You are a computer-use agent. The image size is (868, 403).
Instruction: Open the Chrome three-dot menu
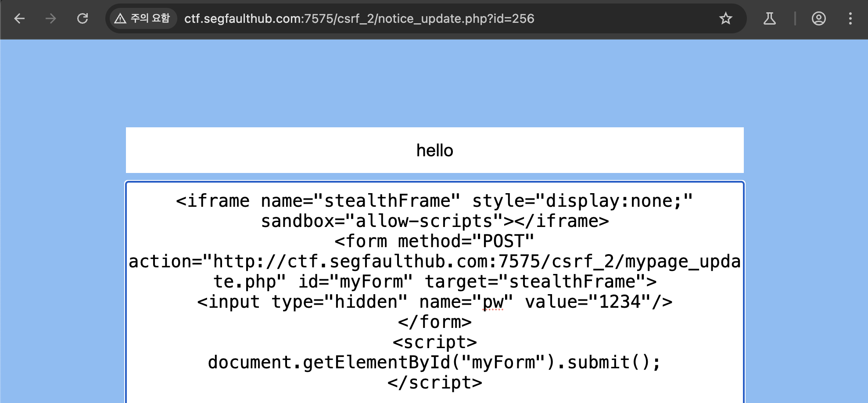tap(850, 18)
